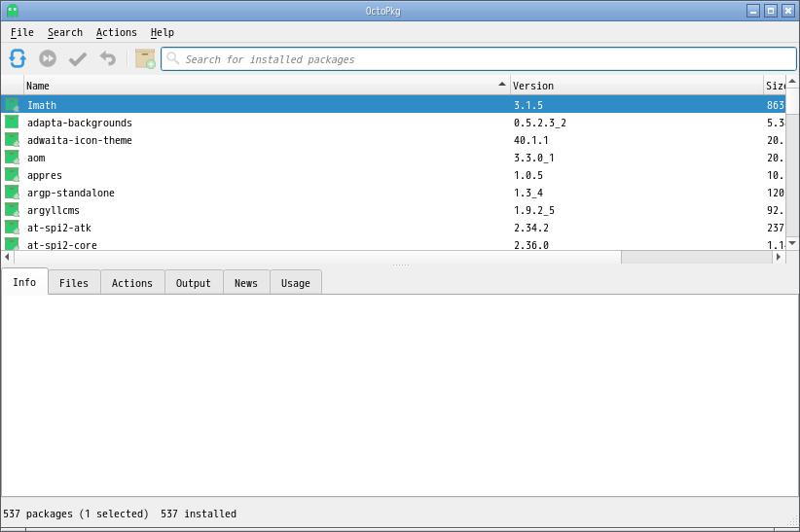Select the argp-standalone package
This screenshot has height=532, width=800.
click(393, 193)
